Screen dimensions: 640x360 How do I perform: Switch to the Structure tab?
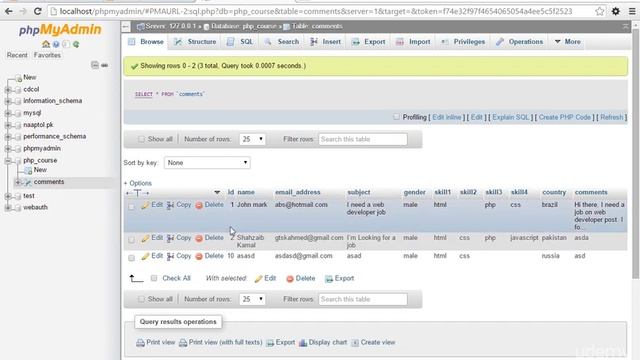click(x=195, y=42)
